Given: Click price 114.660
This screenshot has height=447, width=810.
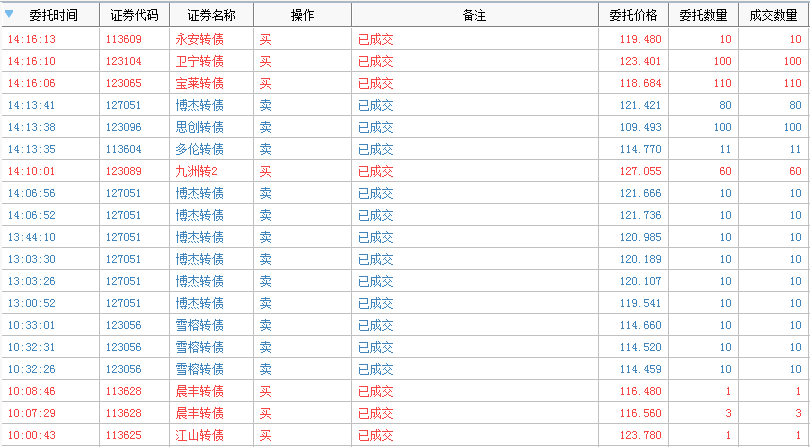Looking at the screenshot, I should pyautogui.click(x=641, y=326).
